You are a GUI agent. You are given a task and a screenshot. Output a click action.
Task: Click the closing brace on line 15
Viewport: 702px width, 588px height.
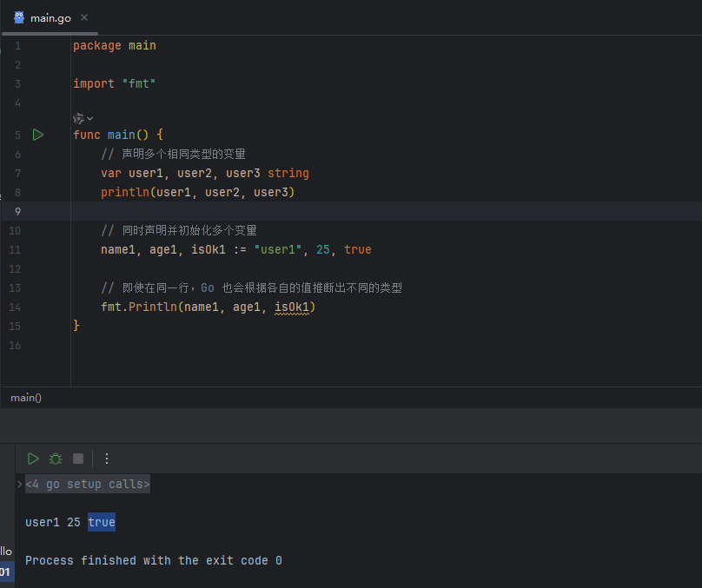click(76, 326)
